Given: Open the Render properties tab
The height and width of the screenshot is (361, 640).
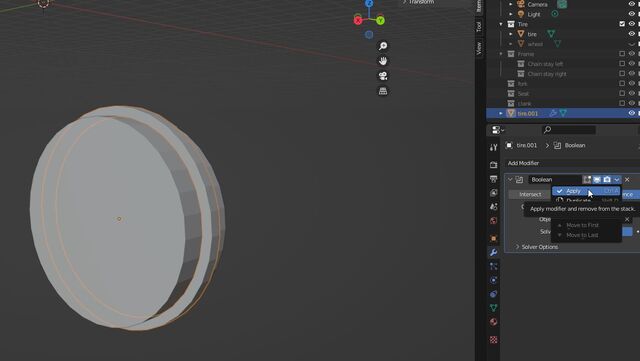Looking at the screenshot, I should point(493,165).
